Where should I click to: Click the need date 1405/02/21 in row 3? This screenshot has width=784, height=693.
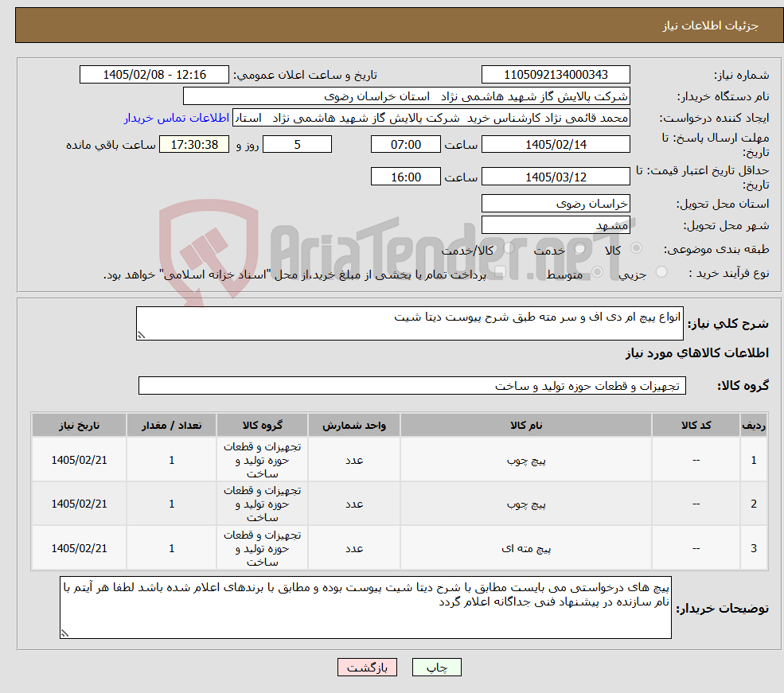79,548
